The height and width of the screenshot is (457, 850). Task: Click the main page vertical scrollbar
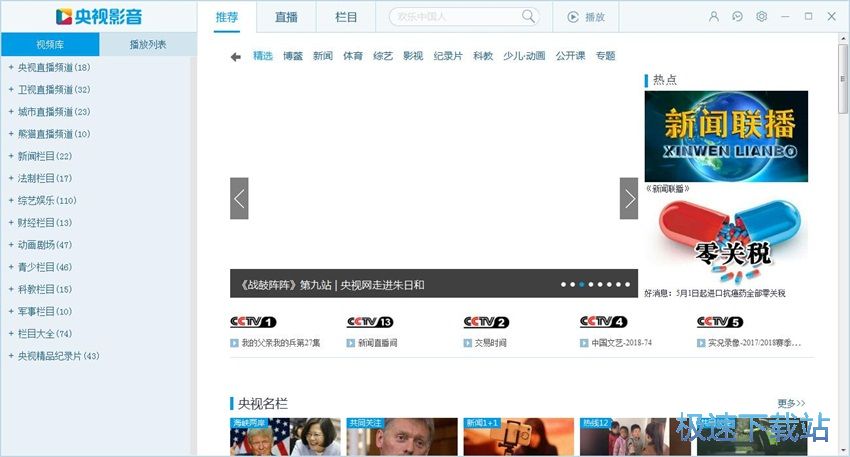click(843, 79)
